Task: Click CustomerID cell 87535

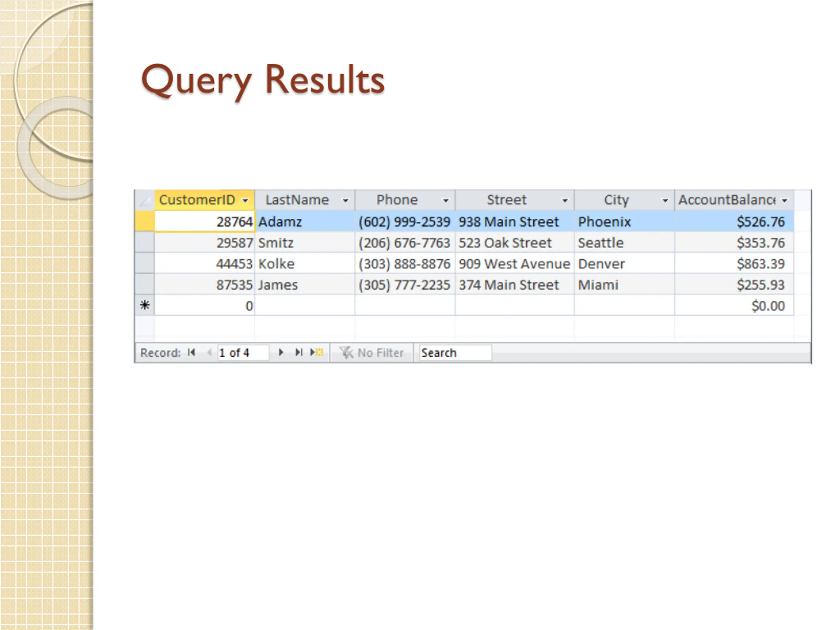Action: click(x=204, y=284)
